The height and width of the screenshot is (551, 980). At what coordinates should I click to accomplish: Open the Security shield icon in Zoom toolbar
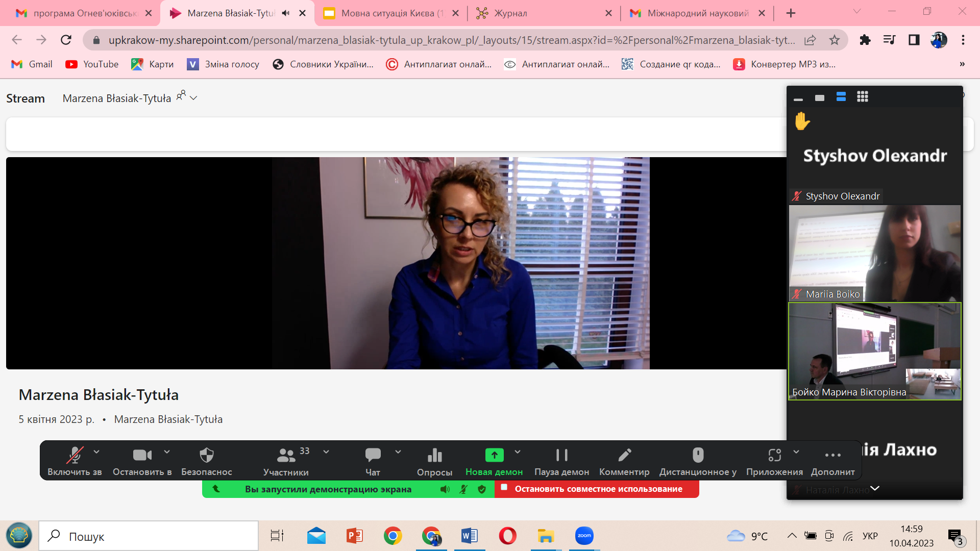(206, 455)
